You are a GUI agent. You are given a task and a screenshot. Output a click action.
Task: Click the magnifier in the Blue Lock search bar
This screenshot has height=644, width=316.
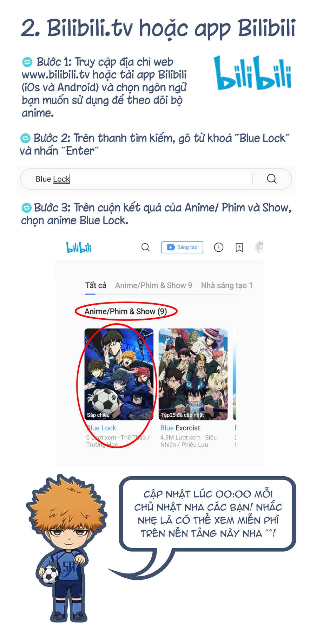coord(272,179)
